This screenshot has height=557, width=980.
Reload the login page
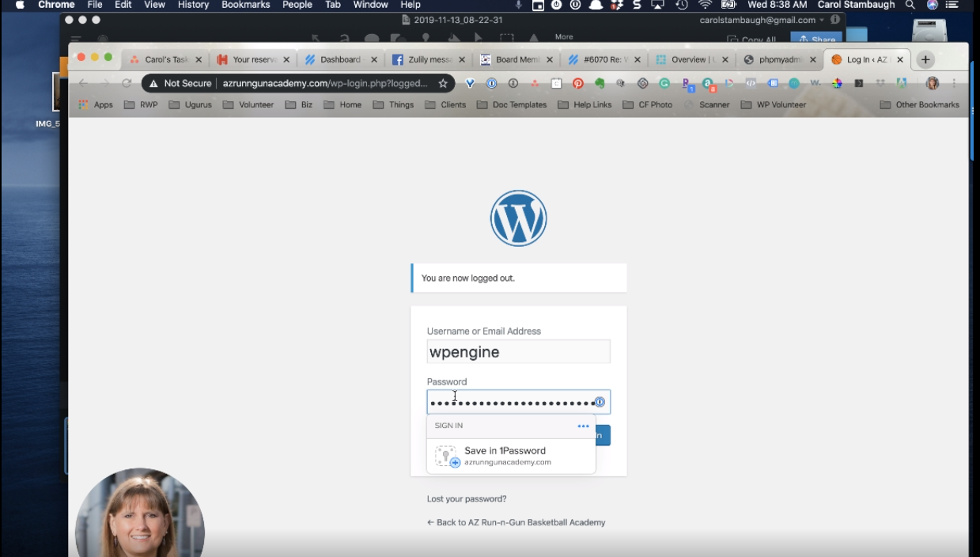tap(127, 83)
